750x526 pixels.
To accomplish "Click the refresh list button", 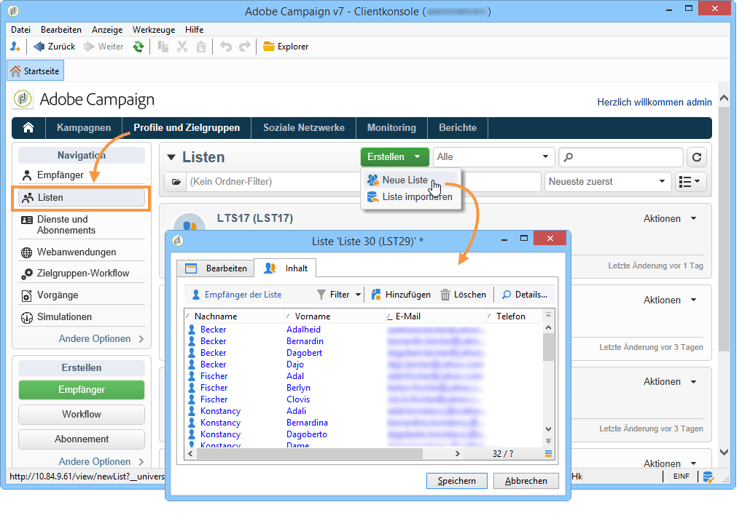I will click(x=697, y=157).
